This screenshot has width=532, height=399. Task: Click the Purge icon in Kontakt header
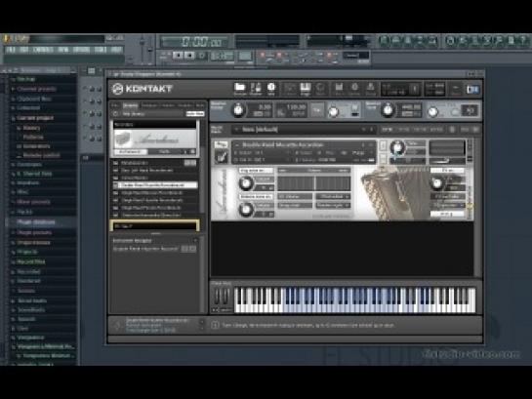[x=371, y=89]
